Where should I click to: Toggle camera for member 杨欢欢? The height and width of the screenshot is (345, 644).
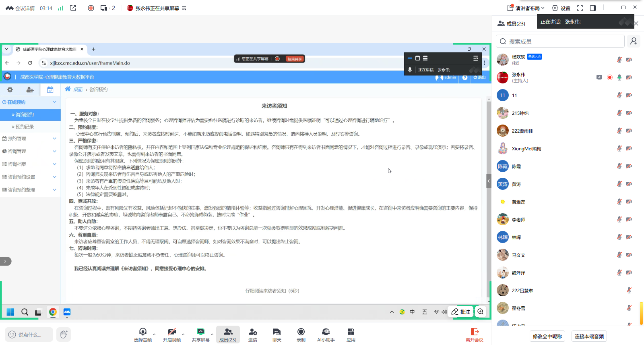pos(629,60)
